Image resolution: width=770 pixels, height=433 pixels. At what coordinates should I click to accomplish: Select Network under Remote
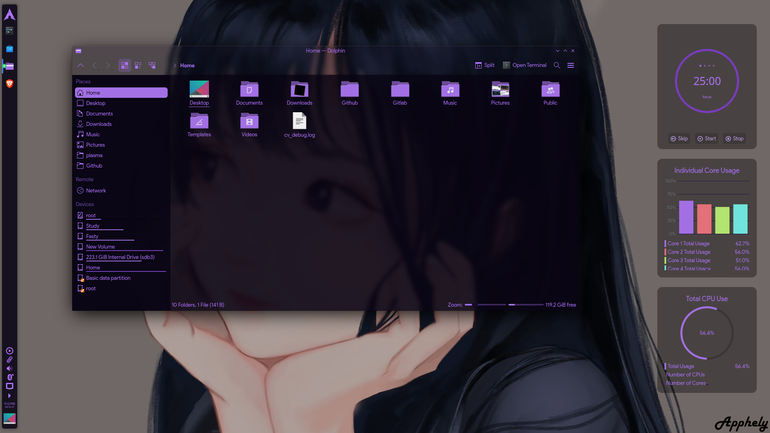click(121, 190)
